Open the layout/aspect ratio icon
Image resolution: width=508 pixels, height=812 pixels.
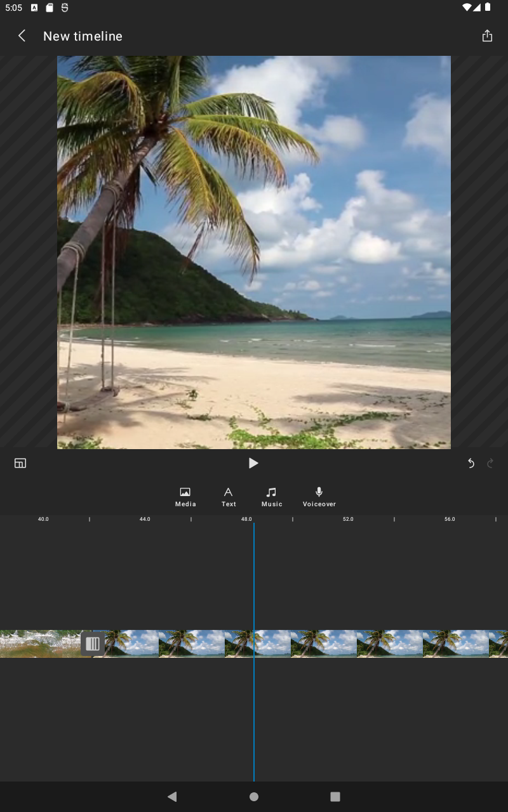(20, 463)
